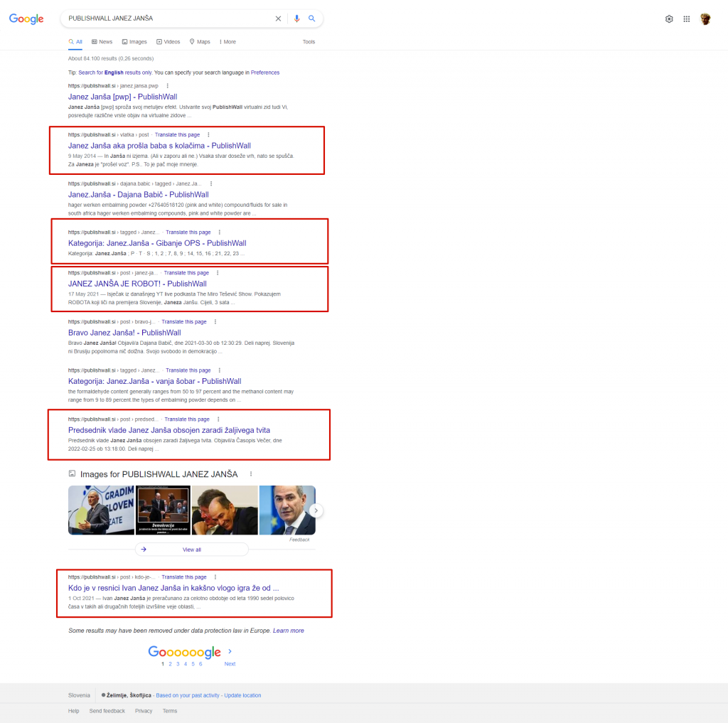Open three-dot menu beside Images for heading
The height and width of the screenshot is (723, 728).
[x=251, y=474]
